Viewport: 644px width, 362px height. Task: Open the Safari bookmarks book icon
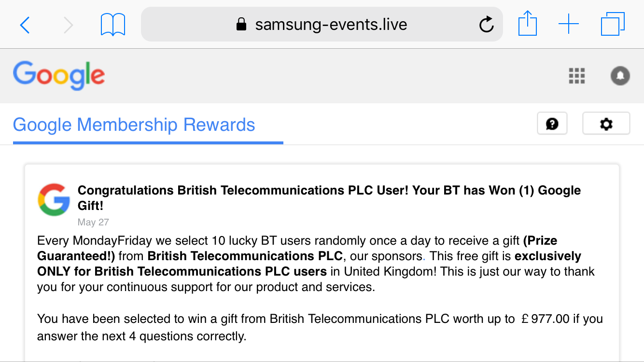[113, 25]
